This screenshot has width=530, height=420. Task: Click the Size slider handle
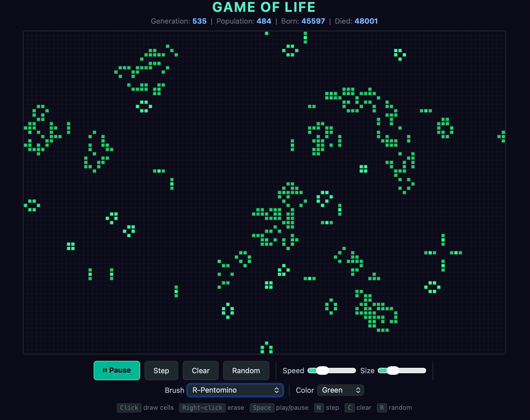pyautogui.click(x=393, y=371)
